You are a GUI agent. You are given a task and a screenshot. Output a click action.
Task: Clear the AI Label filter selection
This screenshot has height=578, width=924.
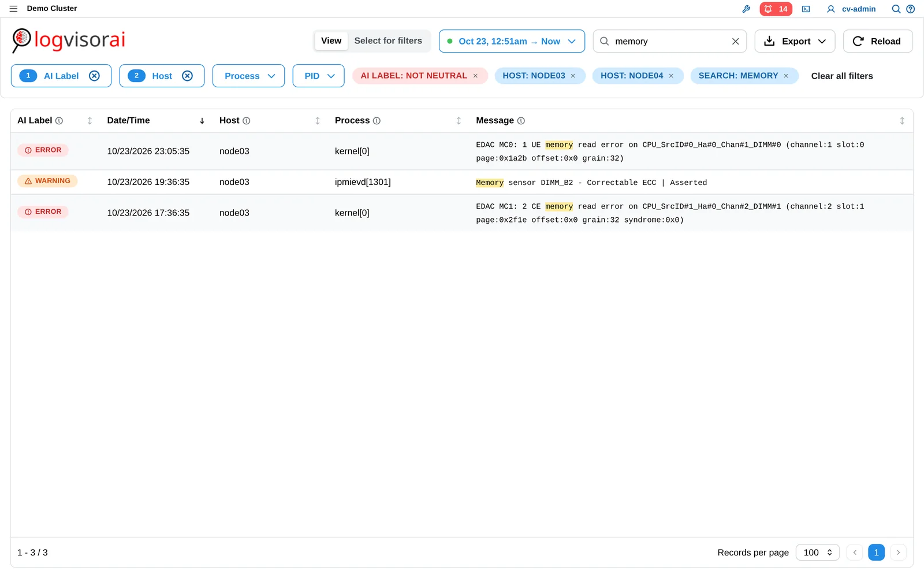tap(94, 76)
